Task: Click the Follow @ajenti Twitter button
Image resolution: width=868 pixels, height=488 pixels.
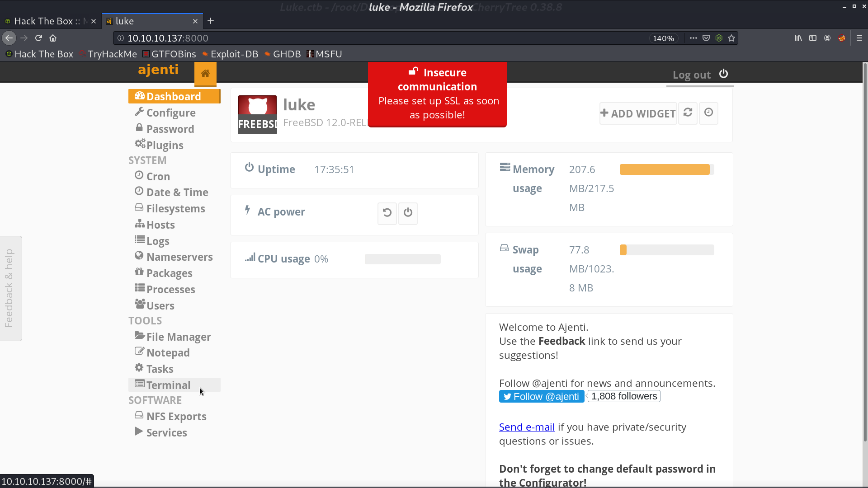Action: pos(542,396)
